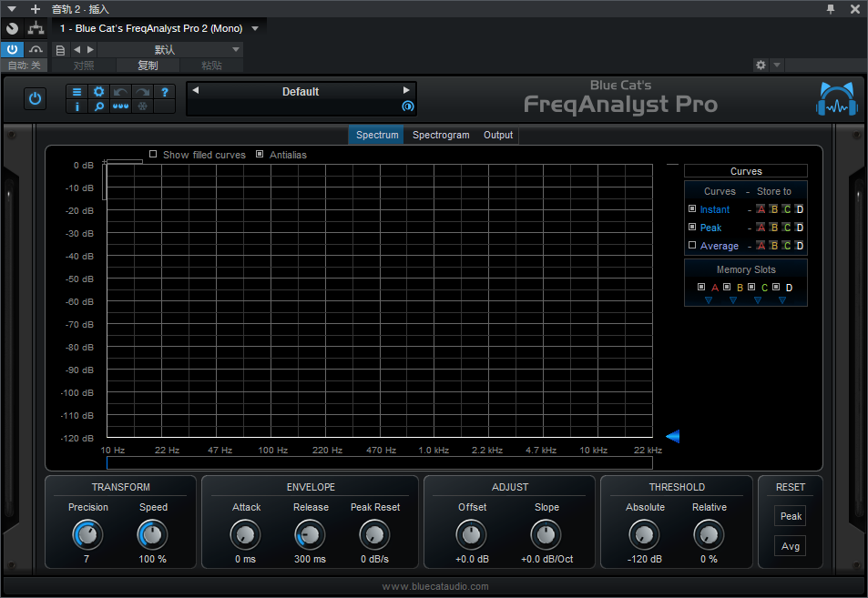
Task: Open memory slot C dropdown triangle
Action: coord(758,300)
